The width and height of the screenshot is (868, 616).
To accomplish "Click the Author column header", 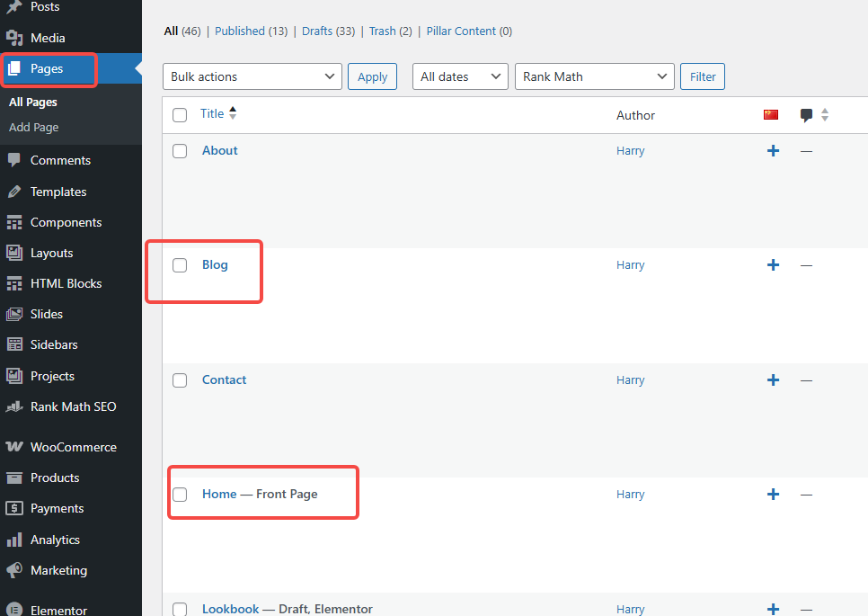I will click(x=635, y=115).
